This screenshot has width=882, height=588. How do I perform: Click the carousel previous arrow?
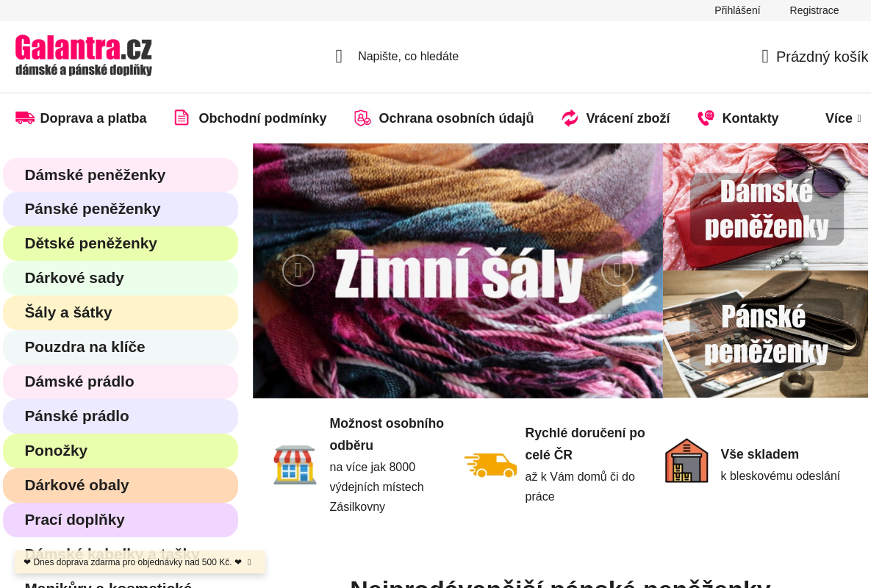(x=298, y=270)
